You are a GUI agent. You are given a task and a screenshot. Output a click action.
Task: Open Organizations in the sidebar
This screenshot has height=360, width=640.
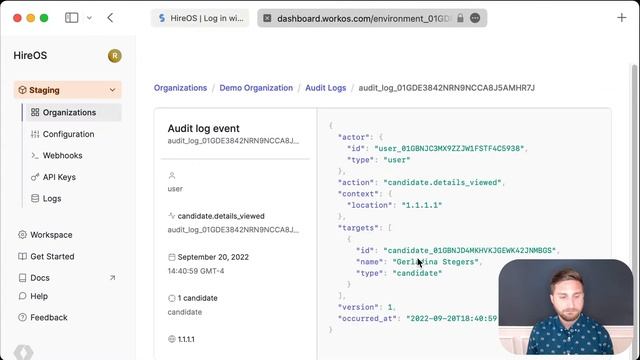pos(72,112)
